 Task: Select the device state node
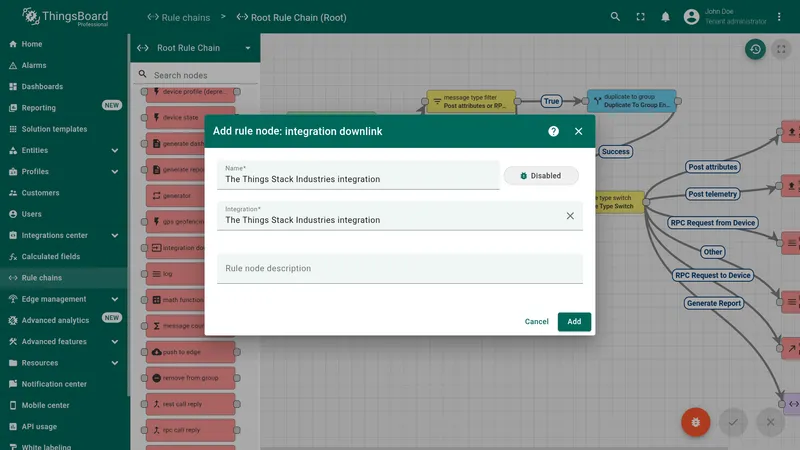coord(190,117)
